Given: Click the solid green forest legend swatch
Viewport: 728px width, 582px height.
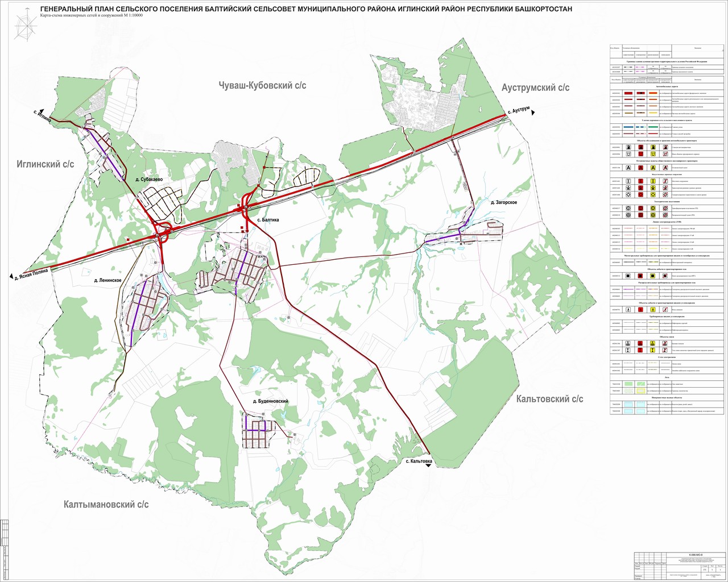Looking at the screenshot, I should tap(628, 385).
